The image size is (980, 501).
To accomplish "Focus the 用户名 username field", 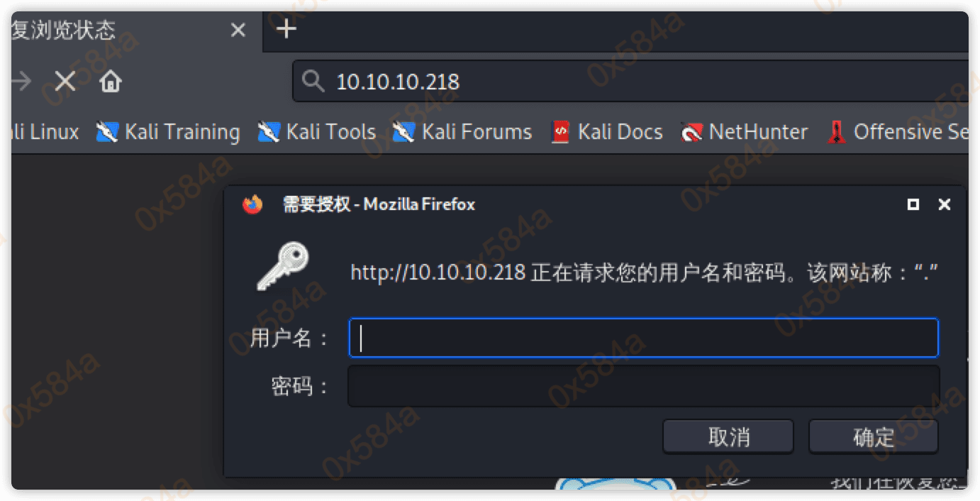I will 644,338.
